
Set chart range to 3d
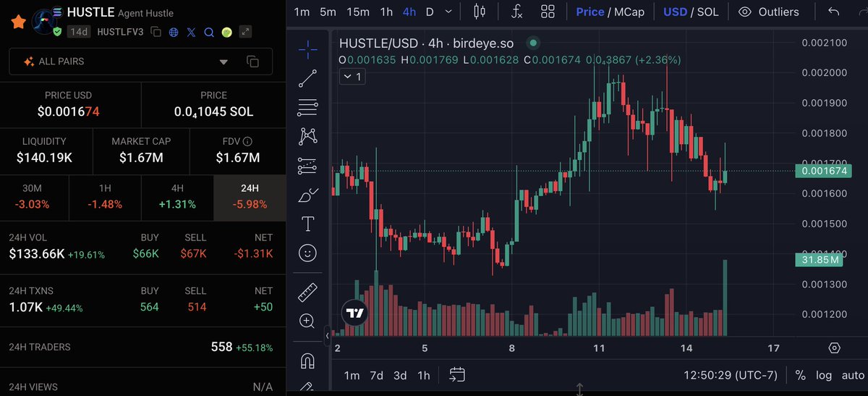tap(400, 375)
